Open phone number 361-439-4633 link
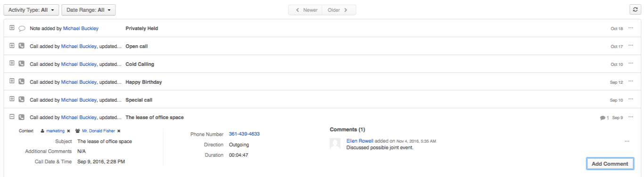Screen dimensions: 644x177 (244, 134)
